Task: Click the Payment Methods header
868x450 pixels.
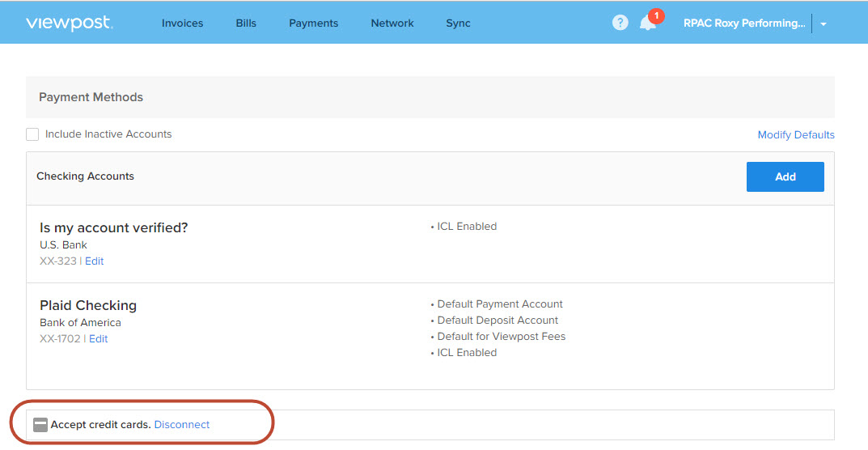Action: [x=91, y=97]
